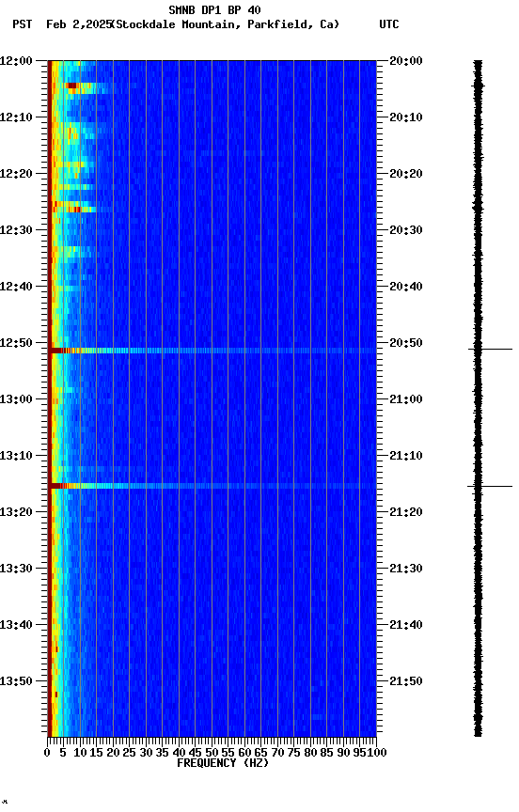519x812 pixels.
Task: Click the 20 Hz frequency axis label
Action: click(x=113, y=753)
